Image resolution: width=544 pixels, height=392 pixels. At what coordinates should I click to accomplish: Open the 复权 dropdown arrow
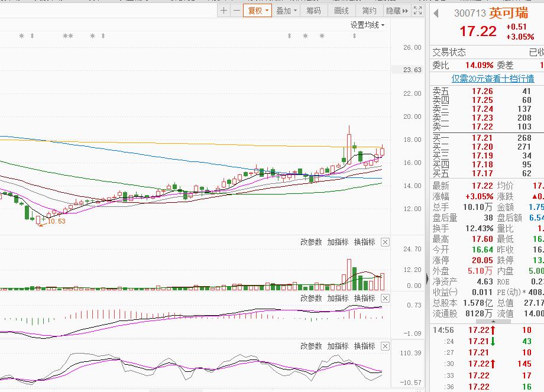(x=267, y=11)
